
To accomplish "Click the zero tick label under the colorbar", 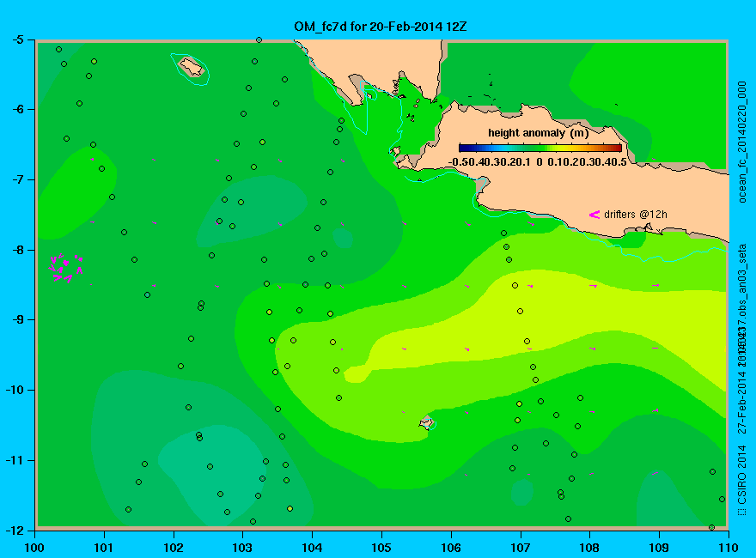I will click(540, 162).
